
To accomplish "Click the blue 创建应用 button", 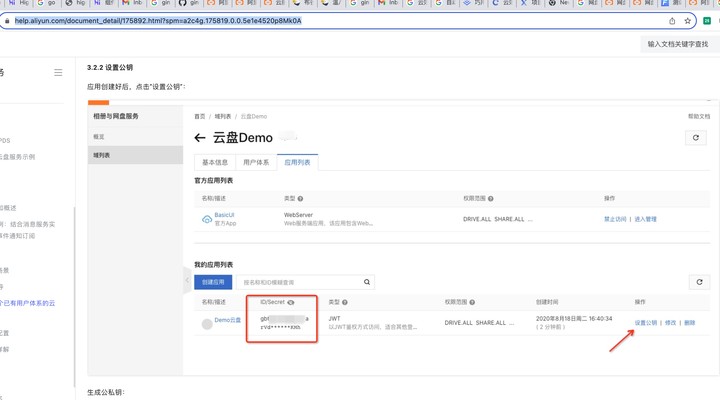I will [213, 282].
